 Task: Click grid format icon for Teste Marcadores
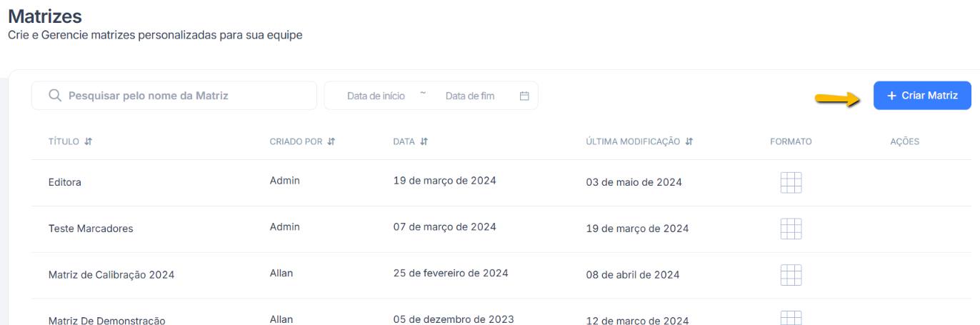(x=791, y=229)
